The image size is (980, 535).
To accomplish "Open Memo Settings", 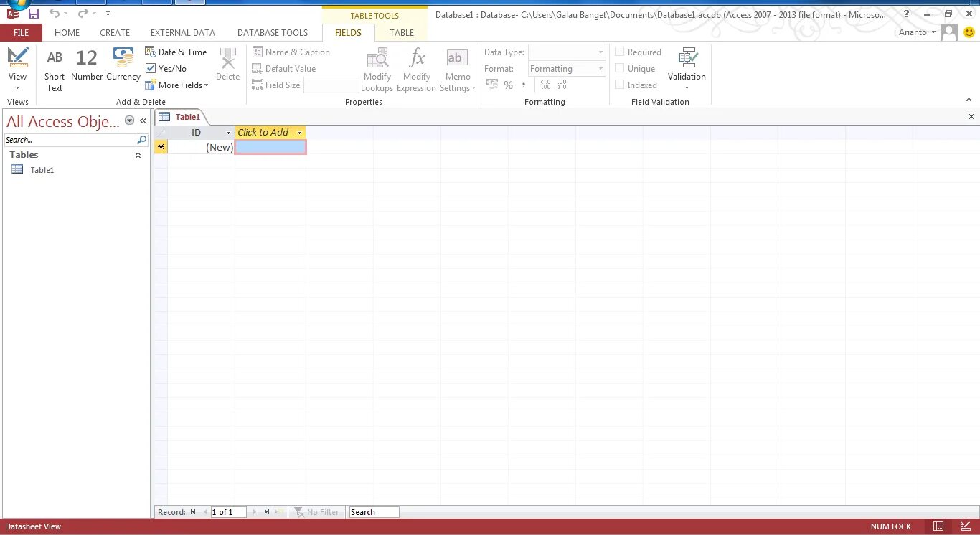I will [457, 68].
